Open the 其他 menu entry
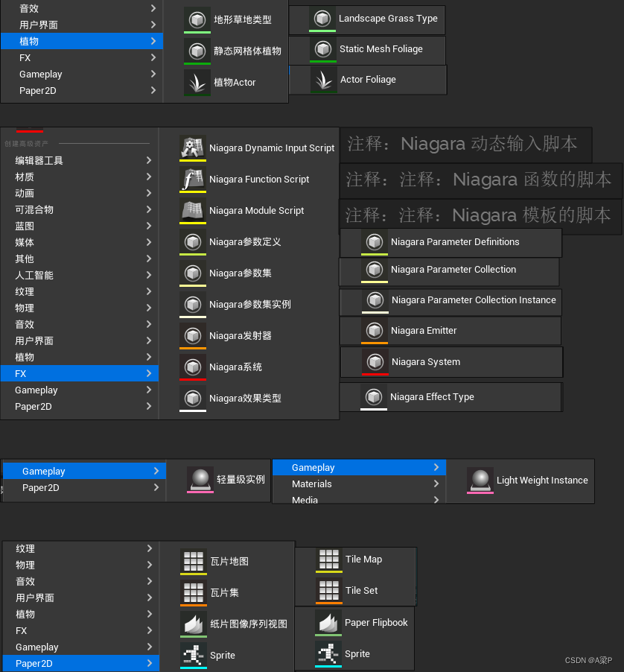624x672 pixels. (x=80, y=259)
